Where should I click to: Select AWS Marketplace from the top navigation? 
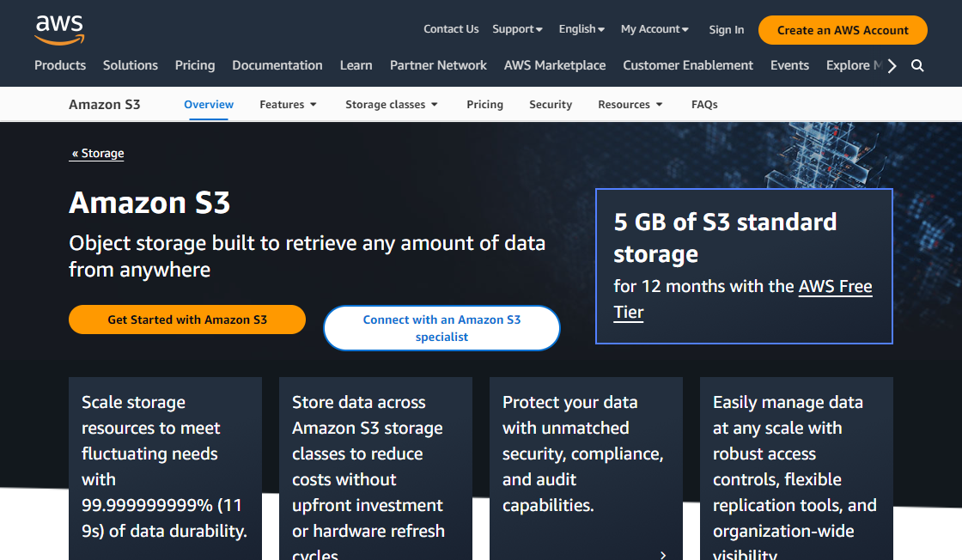tap(555, 64)
